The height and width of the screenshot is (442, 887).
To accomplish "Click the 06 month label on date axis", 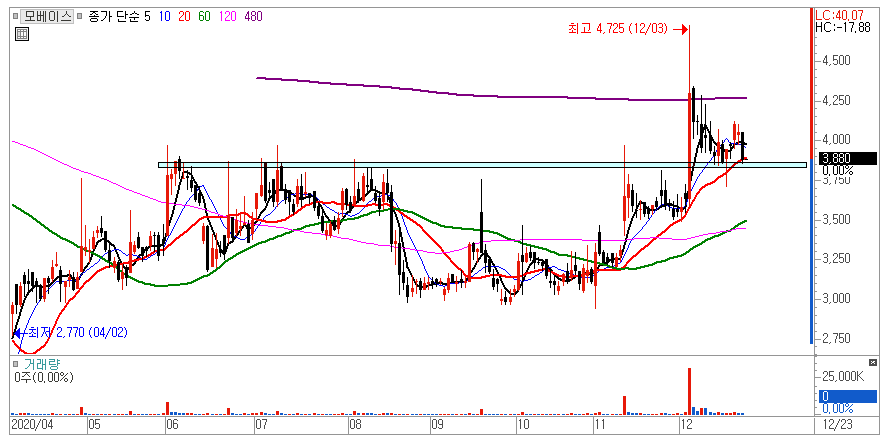I will (x=172, y=424).
